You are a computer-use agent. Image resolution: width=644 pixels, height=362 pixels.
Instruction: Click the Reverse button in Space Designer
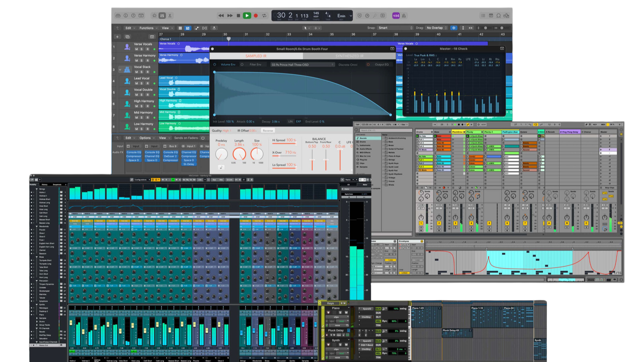(268, 131)
